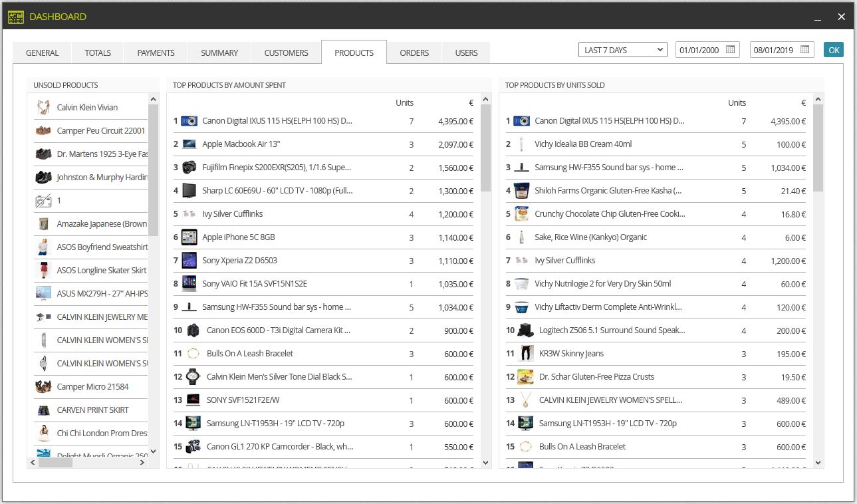Click the OK button to apply dates

833,50
